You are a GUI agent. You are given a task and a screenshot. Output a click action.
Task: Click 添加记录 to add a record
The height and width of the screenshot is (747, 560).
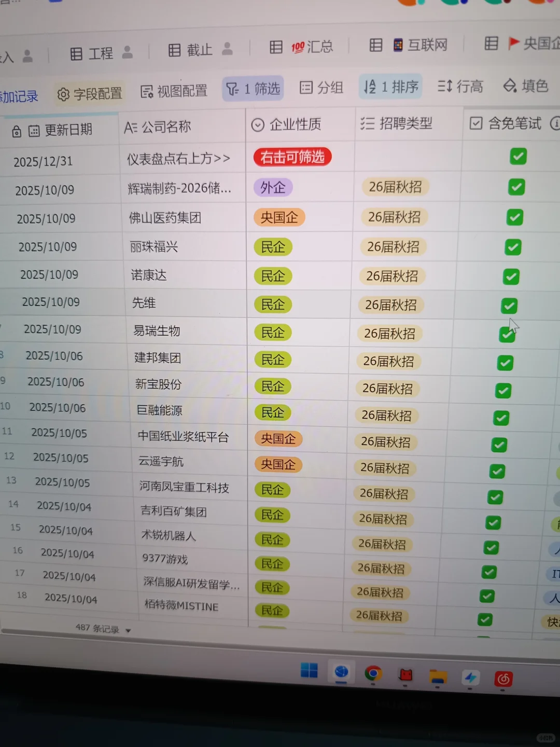point(19,96)
